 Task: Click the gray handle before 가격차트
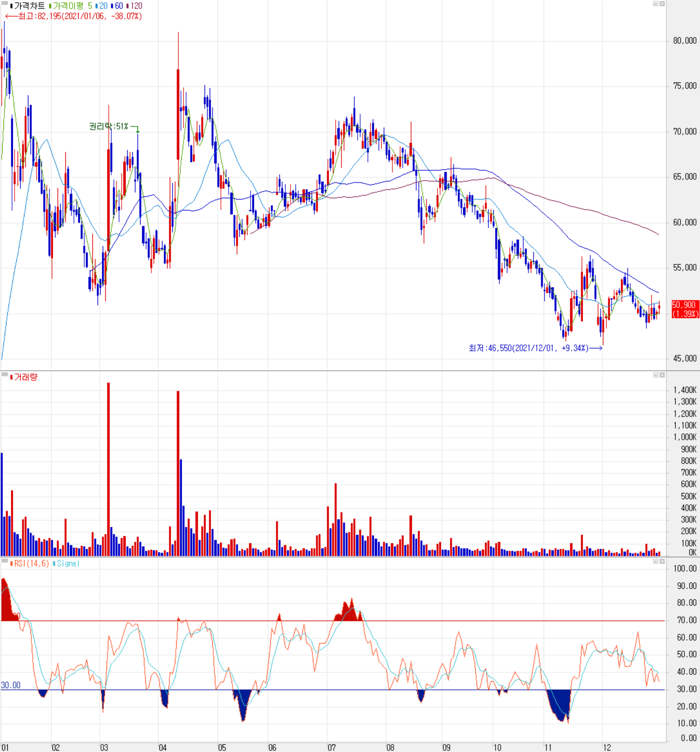coord(4,3)
